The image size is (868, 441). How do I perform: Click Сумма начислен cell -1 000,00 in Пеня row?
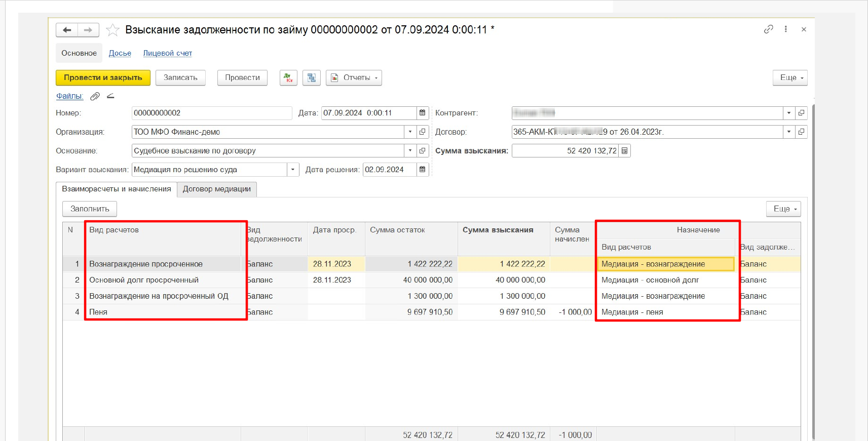click(574, 312)
